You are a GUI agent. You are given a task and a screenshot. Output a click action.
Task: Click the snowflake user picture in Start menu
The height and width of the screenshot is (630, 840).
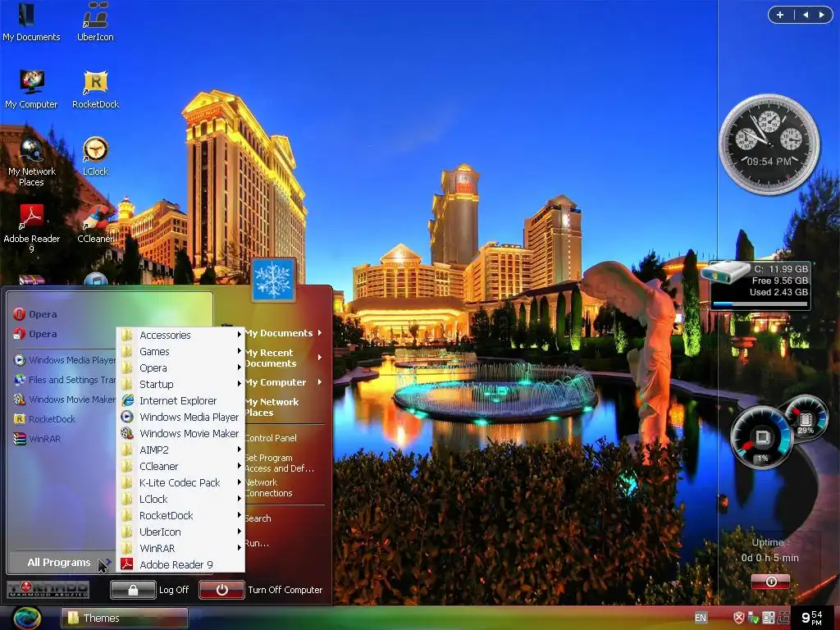(x=273, y=281)
